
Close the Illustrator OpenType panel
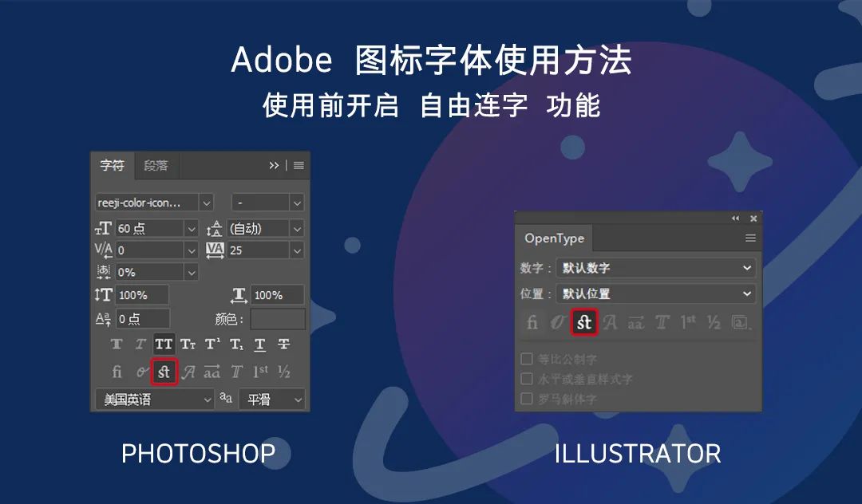pyautogui.click(x=753, y=219)
